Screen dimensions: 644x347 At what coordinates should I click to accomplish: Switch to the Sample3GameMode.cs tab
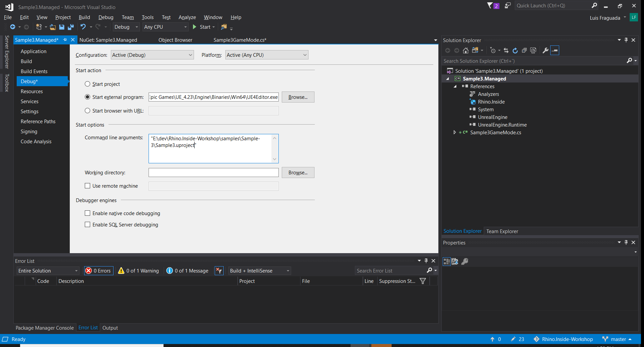pos(240,40)
